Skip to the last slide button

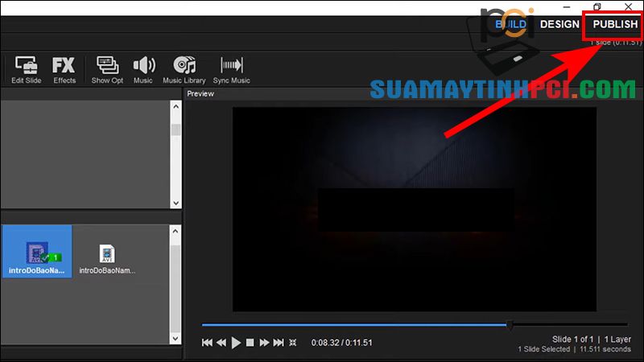click(279, 343)
